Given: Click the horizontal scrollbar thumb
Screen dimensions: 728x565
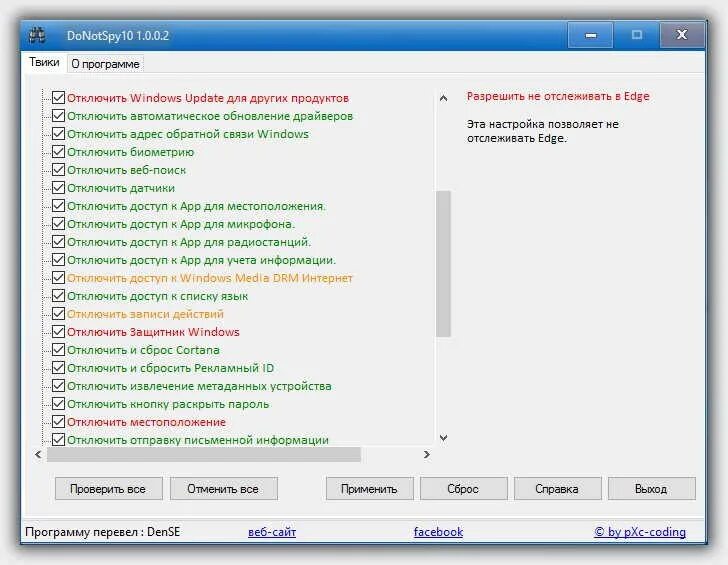Looking at the screenshot, I should coord(203,455).
